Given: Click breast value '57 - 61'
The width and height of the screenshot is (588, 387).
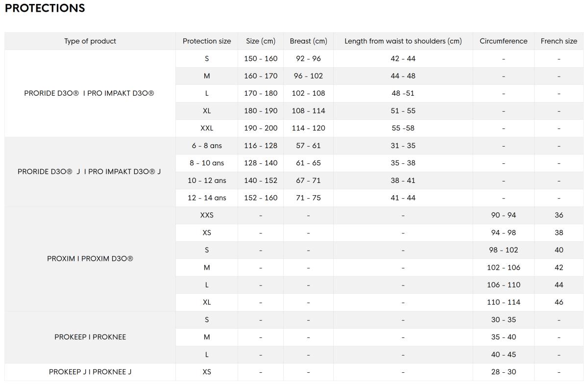Looking at the screenshot, I should coord(308,146).
